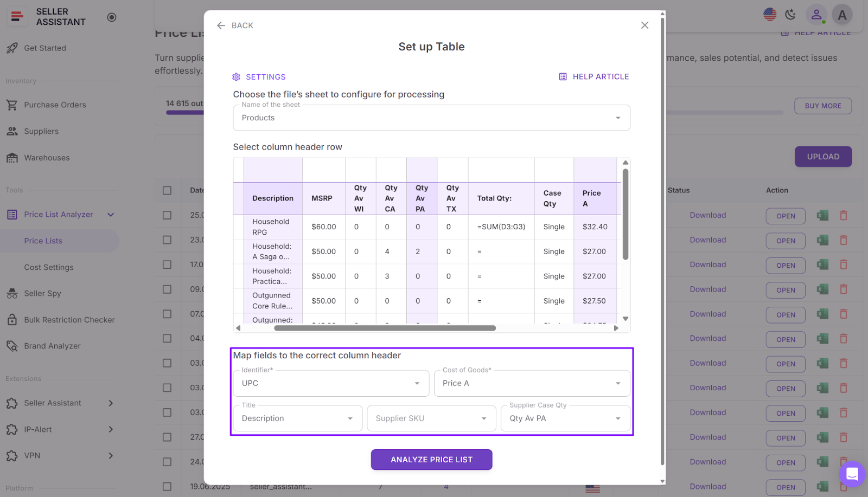Open the US flag marketplace selector

769,15
